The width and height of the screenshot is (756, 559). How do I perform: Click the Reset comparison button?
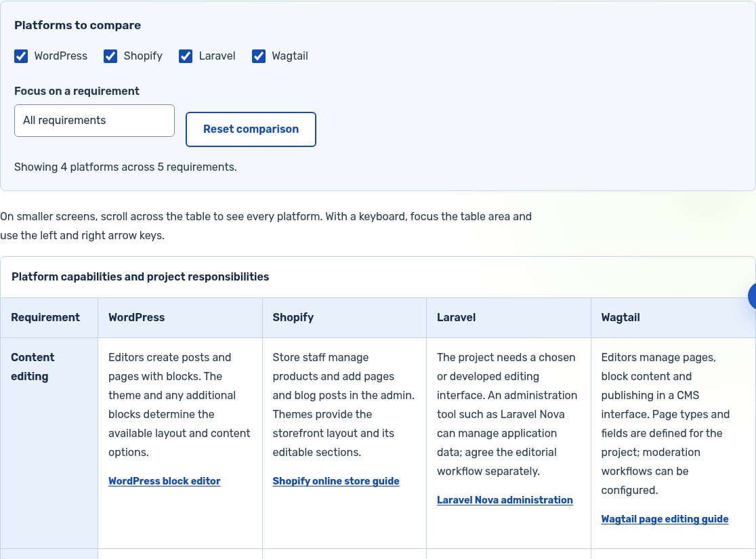(251, 129)
